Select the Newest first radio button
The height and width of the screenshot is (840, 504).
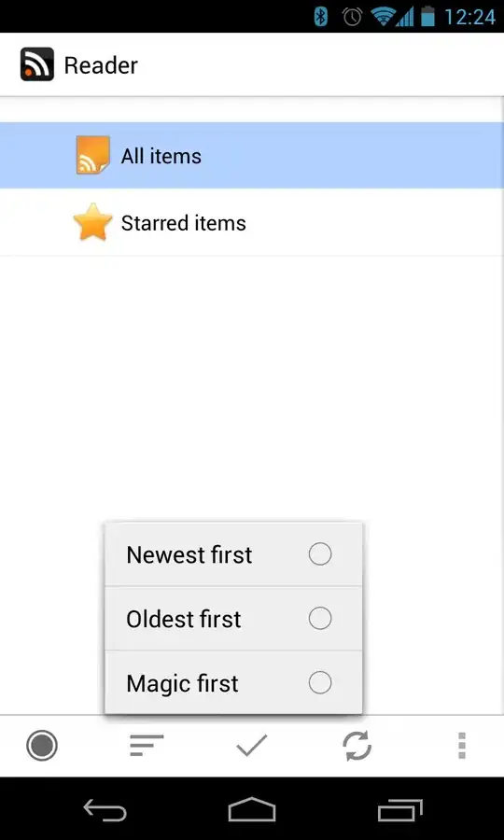(320, 553)
